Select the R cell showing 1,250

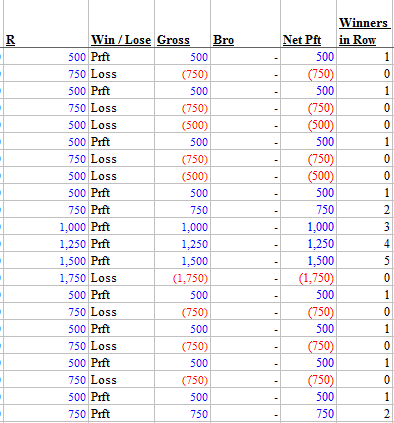[46, 244]
